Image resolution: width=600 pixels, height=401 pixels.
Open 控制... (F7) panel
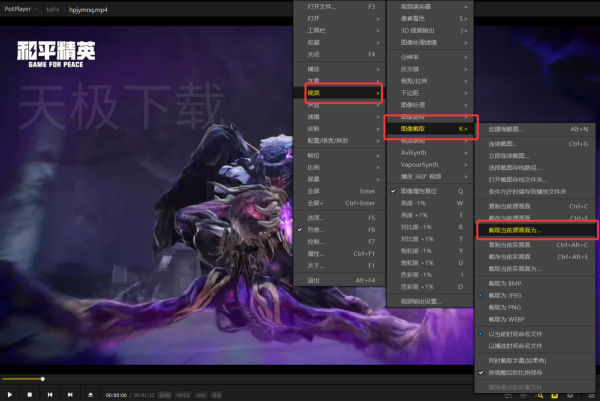(x=340, y=241)
